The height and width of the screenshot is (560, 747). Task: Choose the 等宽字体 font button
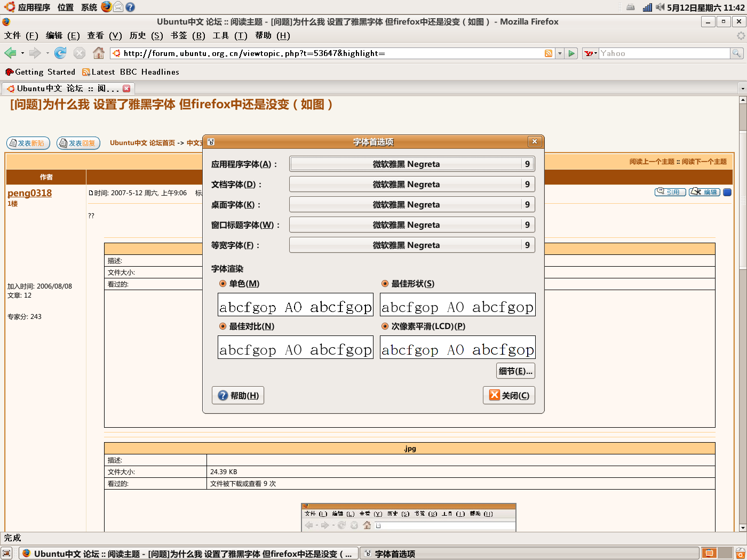(x=412, y=245)
